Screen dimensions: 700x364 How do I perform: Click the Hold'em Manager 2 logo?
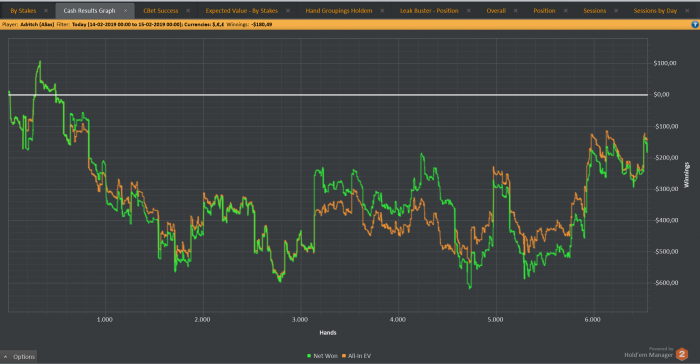682,354
